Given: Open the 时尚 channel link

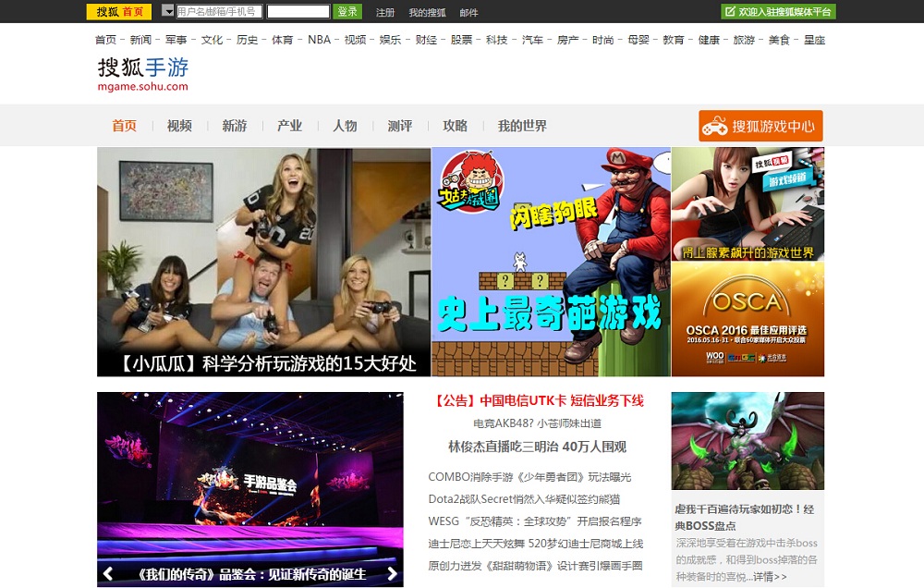Looking at the screenshot, I should pos(603,40).
